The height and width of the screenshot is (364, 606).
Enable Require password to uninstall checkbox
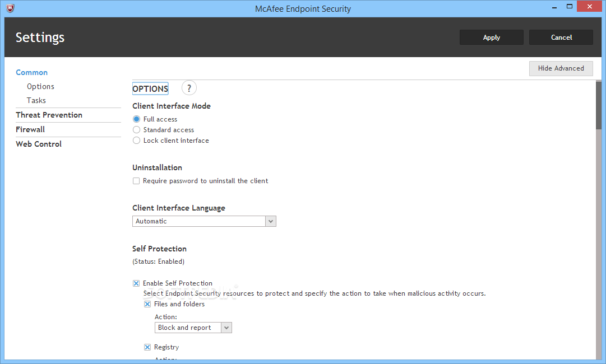136,181
